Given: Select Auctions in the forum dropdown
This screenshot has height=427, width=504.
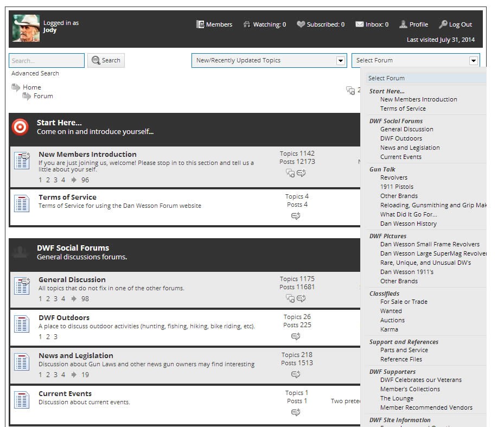Looking at the screenshot, I should [x=392, y=320].
